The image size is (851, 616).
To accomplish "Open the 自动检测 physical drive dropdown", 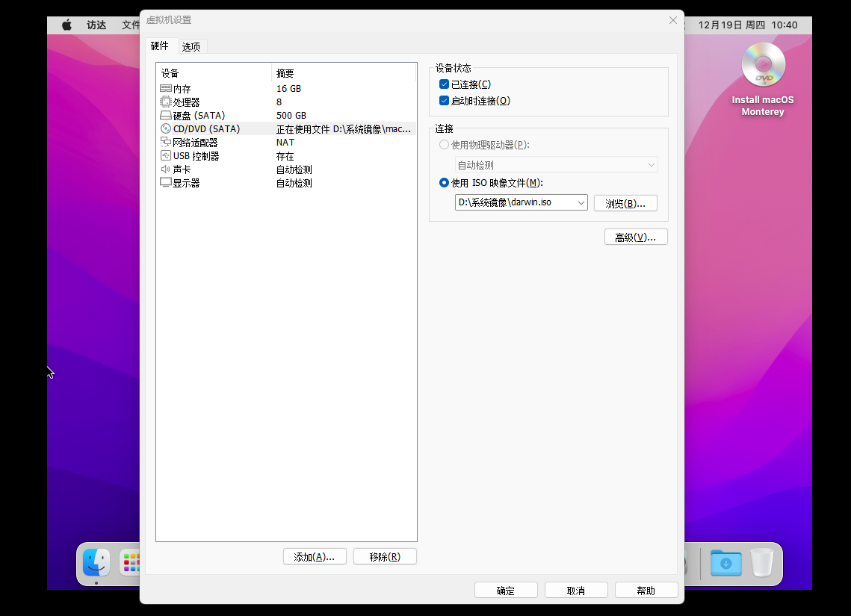I will click(557, 165).
